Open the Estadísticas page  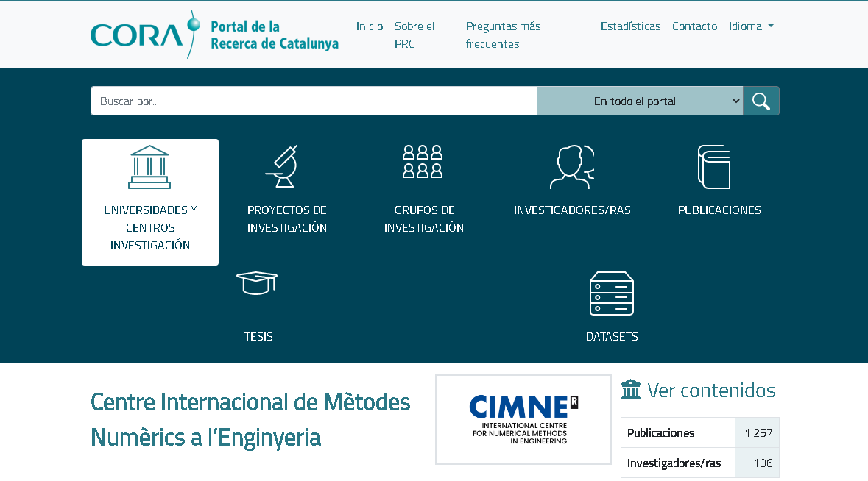pos(630,26)
